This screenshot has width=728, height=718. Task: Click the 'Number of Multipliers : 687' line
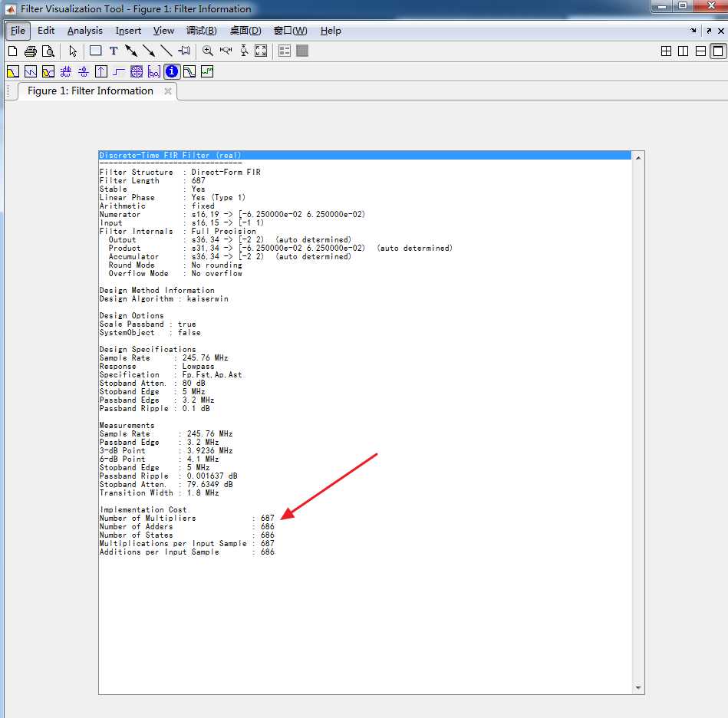(187, 518)
